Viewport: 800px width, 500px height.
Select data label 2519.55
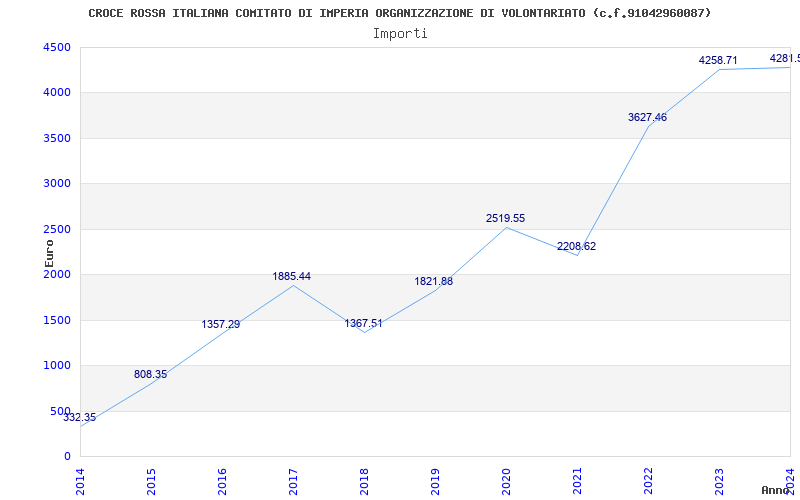[505, 218]
